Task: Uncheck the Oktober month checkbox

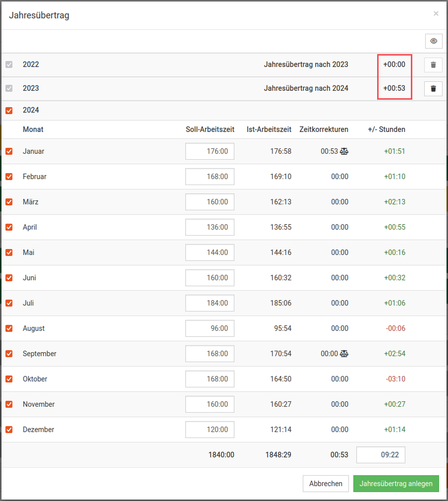Action: coord(9,379)
